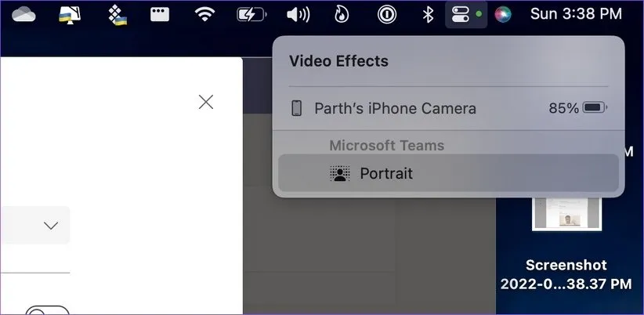Open the OneDrive cloud menu bar icon
This screenshot has width=644, height=315.
pyautogui.click(x=24, y=15)
